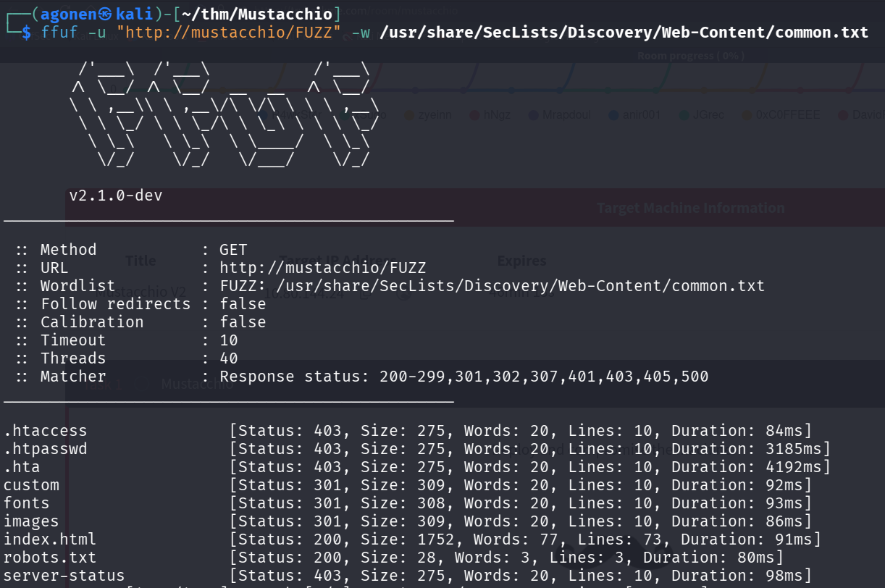Click the index.html result entry
This screenshot has height=588, width=885.
coord(49,539)
